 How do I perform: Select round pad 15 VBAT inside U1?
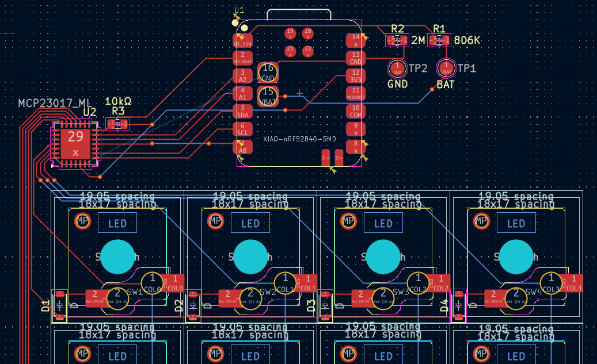(268, 95)
